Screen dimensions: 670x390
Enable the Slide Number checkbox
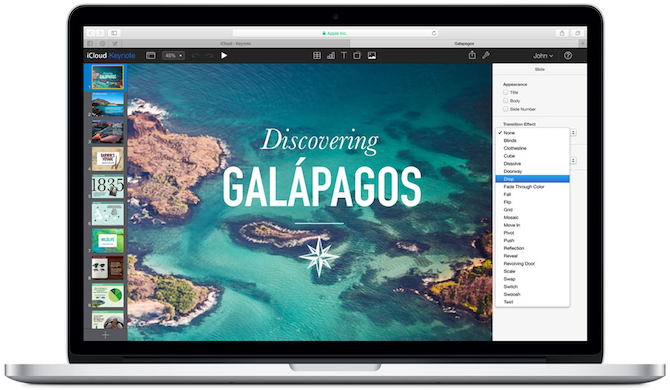[x=505, y=109]
